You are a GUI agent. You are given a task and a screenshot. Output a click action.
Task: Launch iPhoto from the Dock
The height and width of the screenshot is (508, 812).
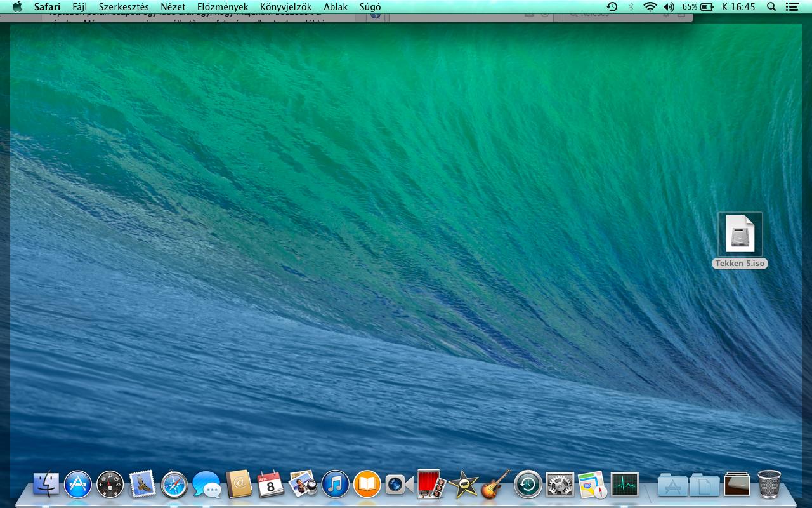303,485
